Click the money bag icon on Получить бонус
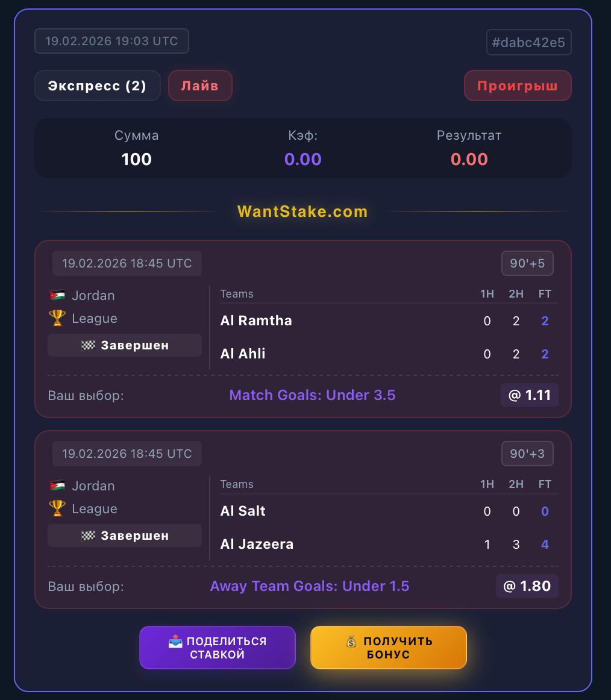This screenshot has height=700, width=611. (352, 642)
